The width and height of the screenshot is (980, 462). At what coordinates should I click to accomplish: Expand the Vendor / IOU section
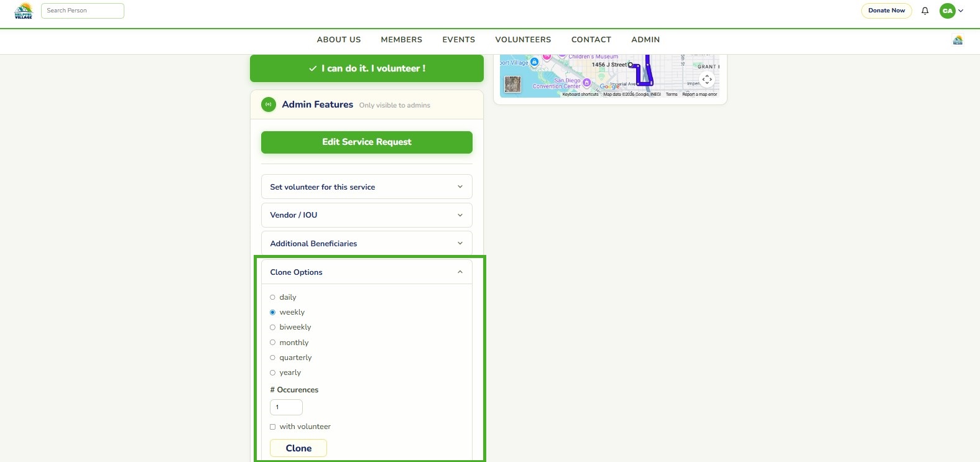click(x=367, y=215)
